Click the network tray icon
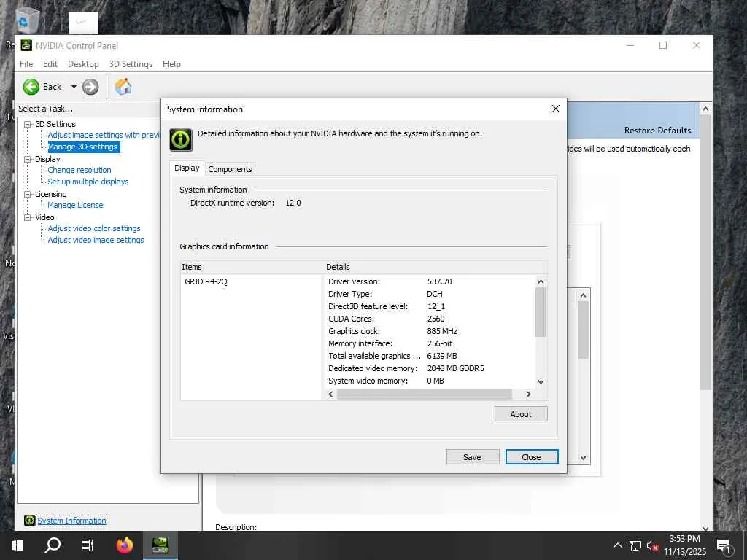747x560 pixels. pos(635,545)
